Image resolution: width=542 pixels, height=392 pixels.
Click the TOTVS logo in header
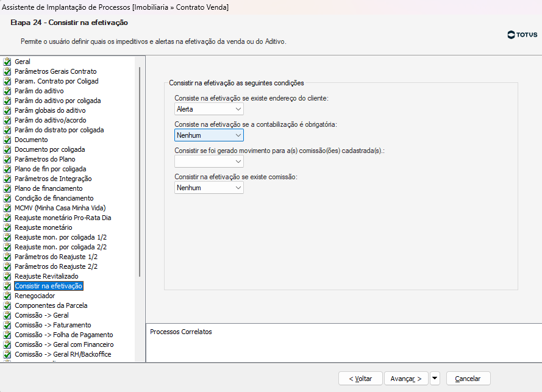(522, 35)
